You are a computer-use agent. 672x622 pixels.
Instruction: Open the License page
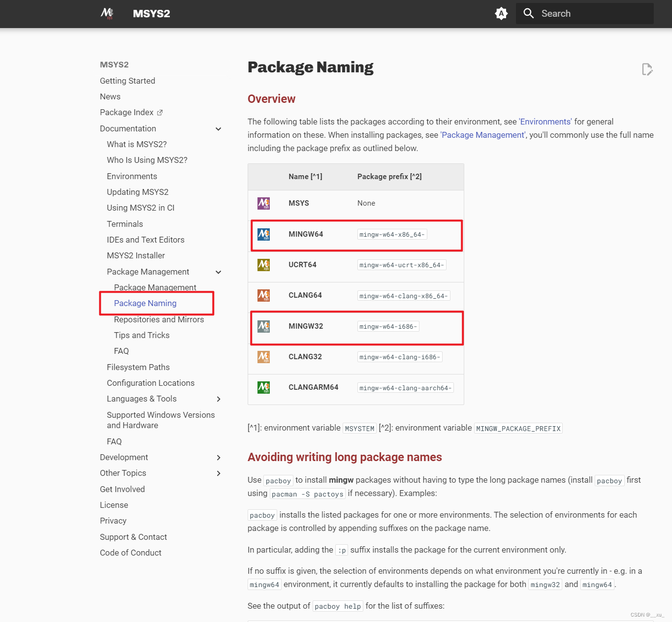click(114, 505)
